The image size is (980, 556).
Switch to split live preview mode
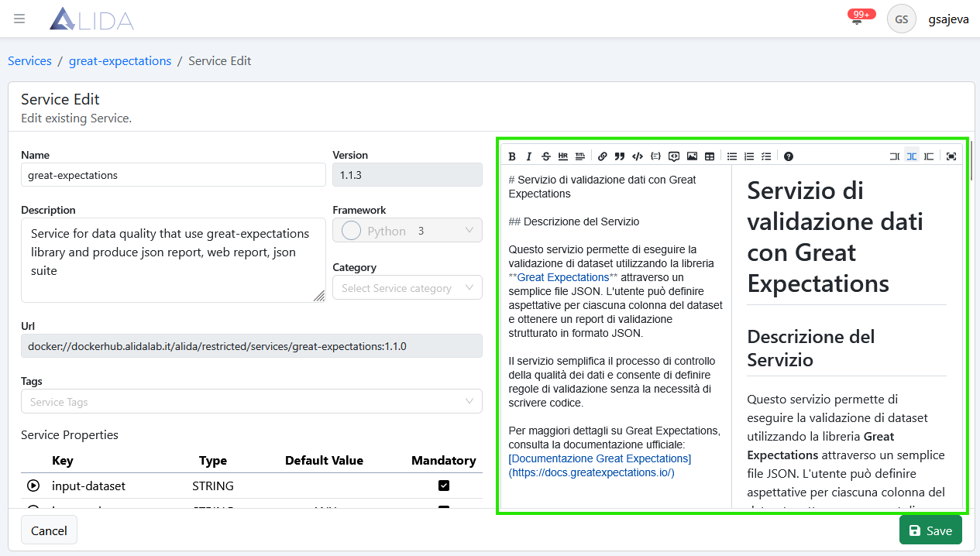tap(912, 156)
